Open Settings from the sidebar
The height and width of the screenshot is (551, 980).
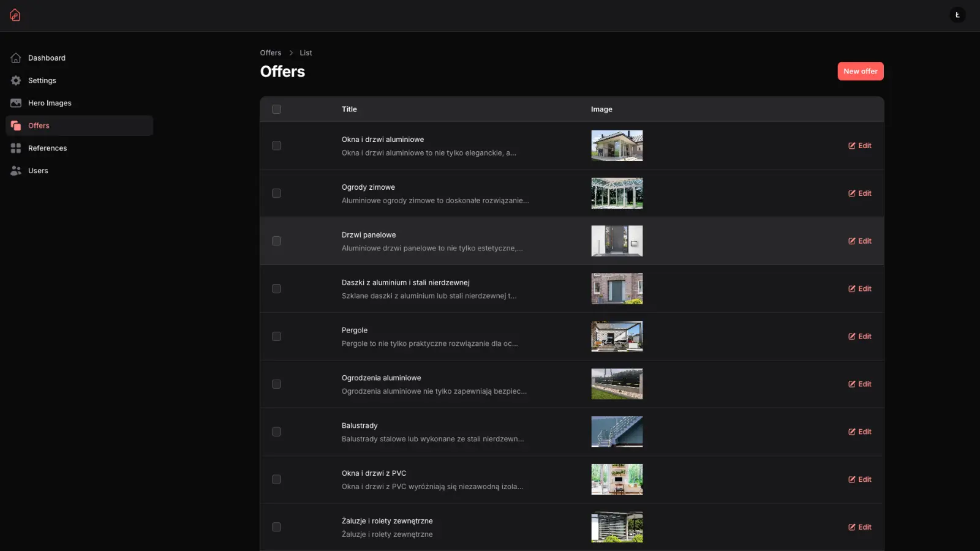(x=79, y=81)
